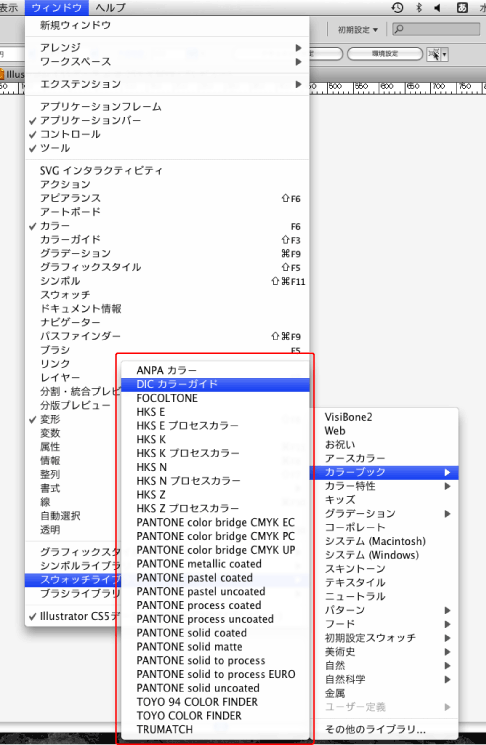This screenshot has width=486, height=745.
Task: Open the ブラシライブラリ submenu
Action: [x=71, y=593]
